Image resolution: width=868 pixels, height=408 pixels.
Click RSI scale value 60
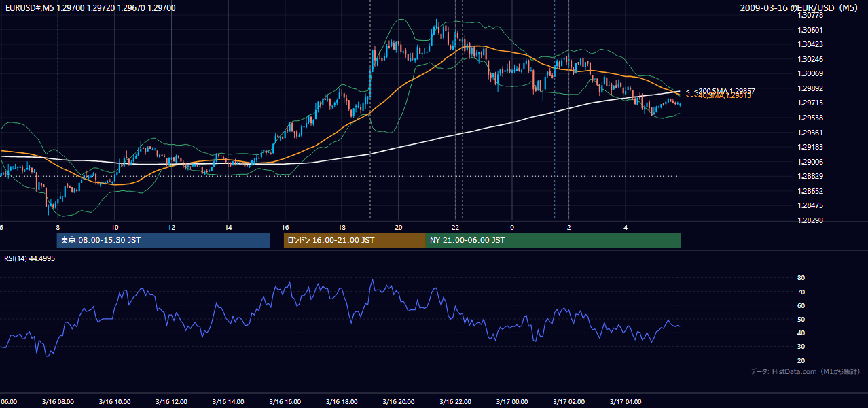pyautogui.click(x=801, y=305)
